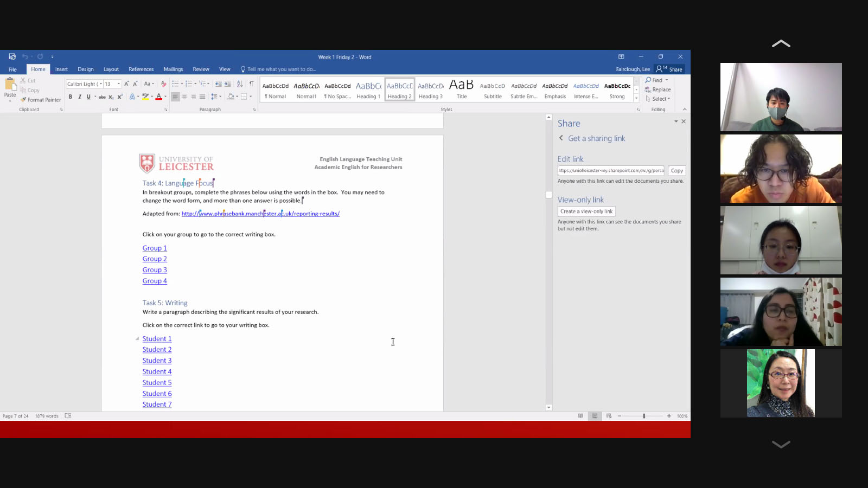
Task: Open the Review tab
Action: [201, 69]
